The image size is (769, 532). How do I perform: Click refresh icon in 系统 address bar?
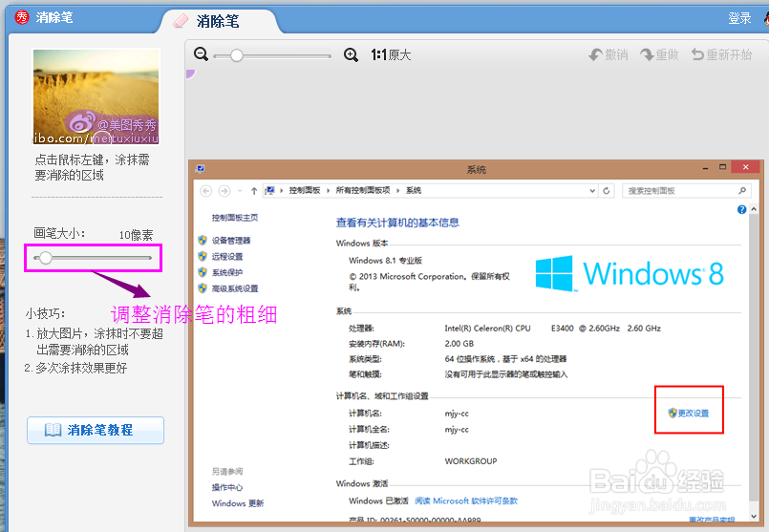pyautogui.click(x=607, y=191)
